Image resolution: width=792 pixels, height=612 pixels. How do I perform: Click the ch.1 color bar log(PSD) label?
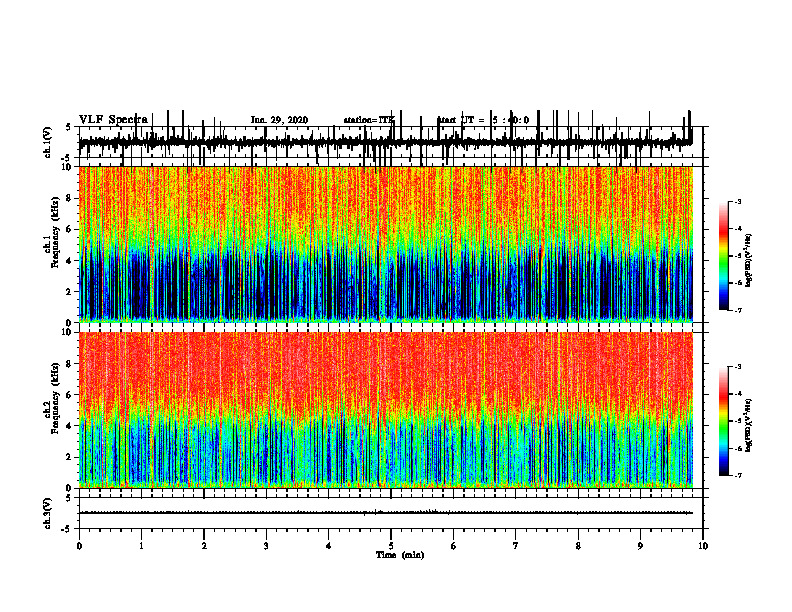(749, 261)
